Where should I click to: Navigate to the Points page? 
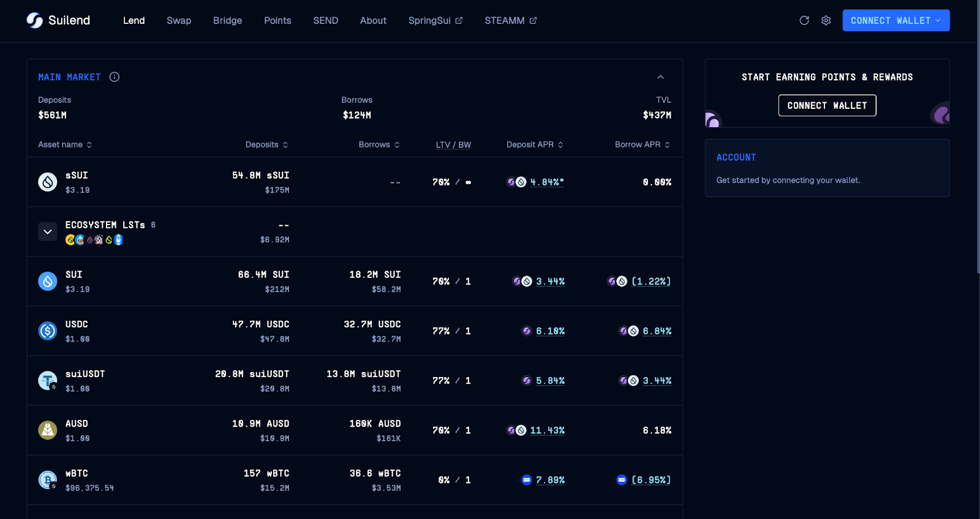coord(277,20)
